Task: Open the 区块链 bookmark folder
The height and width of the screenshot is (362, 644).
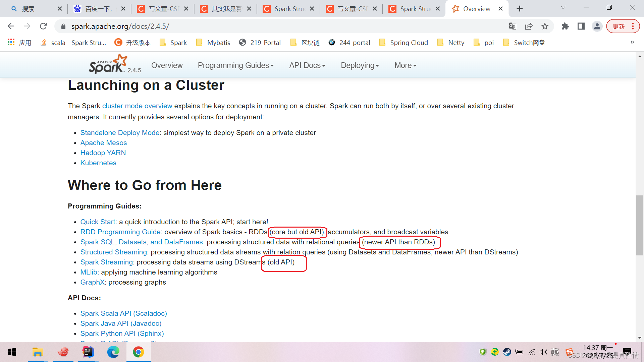Action: 305,43
